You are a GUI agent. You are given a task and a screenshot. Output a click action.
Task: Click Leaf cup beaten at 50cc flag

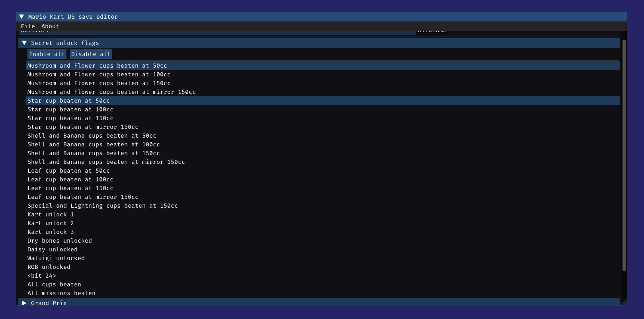point(323,171)
